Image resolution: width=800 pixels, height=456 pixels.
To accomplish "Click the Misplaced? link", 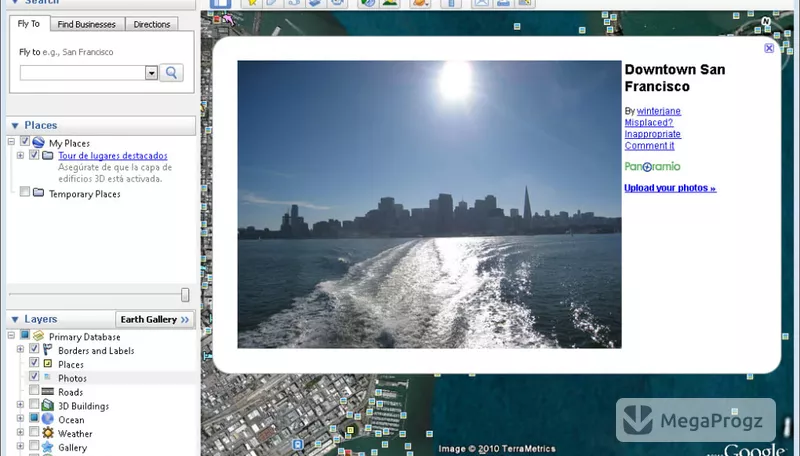I will [648, 122].
